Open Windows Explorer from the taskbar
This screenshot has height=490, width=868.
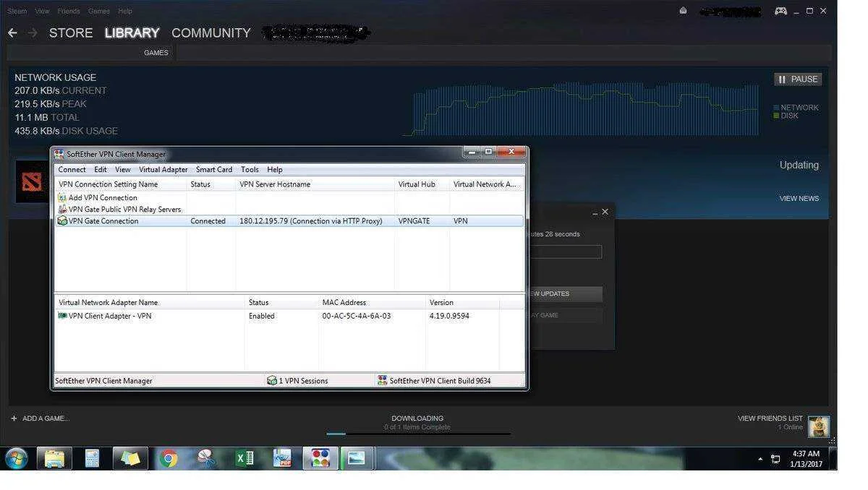[54, 458]
